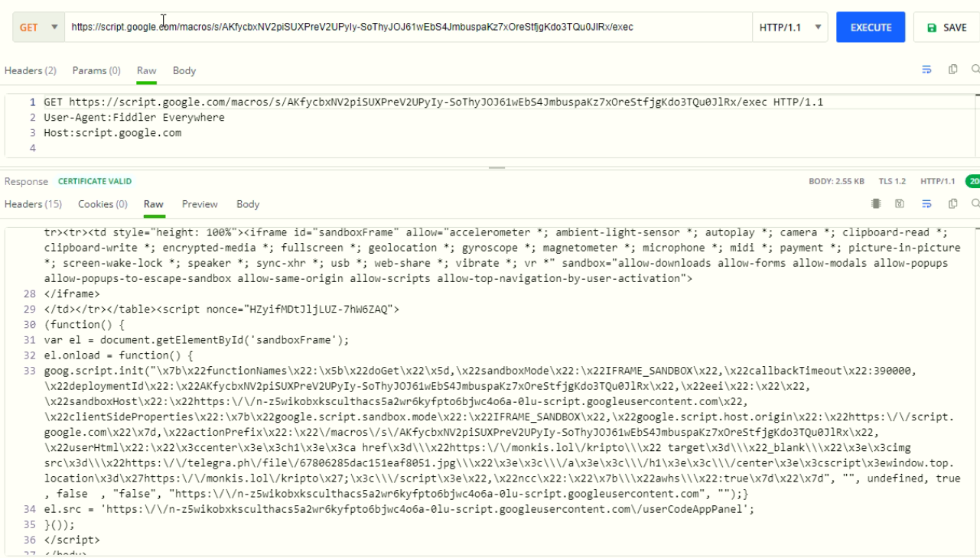This screenshot has height=558, width=980.
Task: Copy the raw response content
Action: tap(952, 203)
